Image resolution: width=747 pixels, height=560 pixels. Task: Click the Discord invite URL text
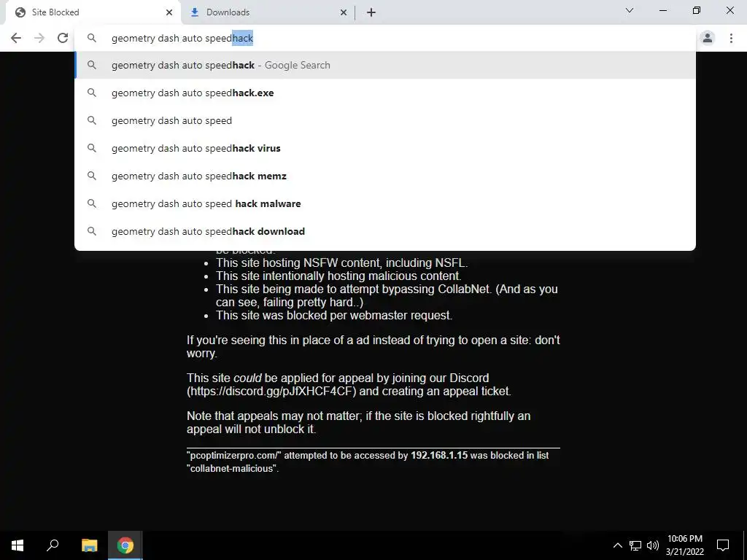(x=271, y=392)
